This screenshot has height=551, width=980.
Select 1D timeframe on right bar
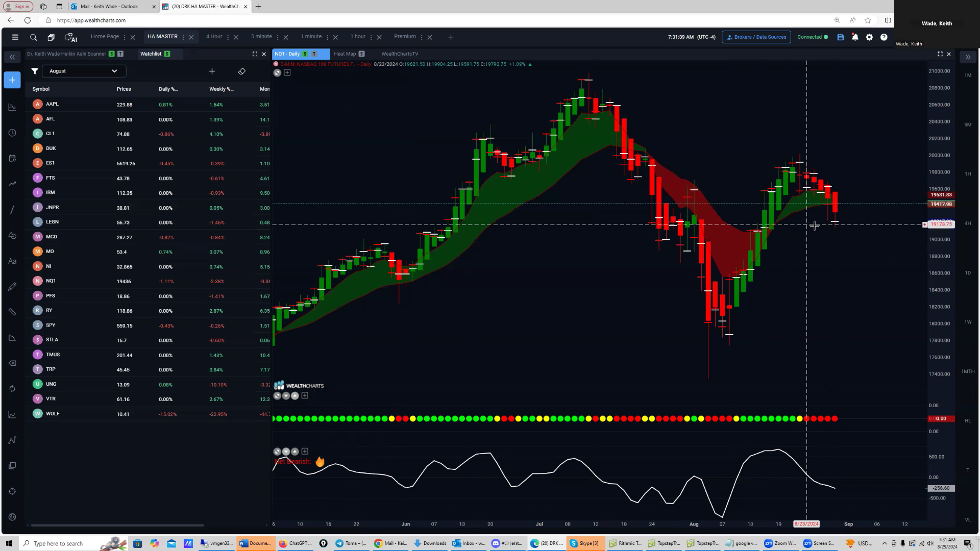coord(968,273)
